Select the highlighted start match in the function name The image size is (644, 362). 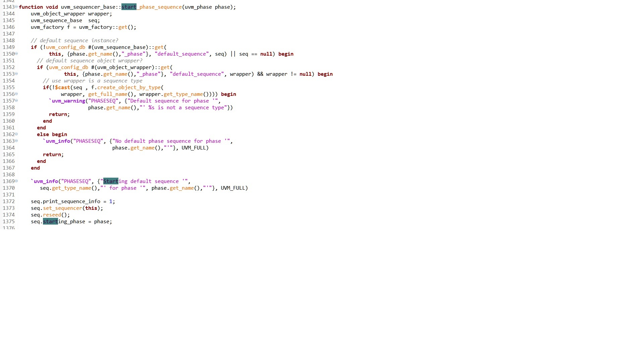[x=129, y=7]
